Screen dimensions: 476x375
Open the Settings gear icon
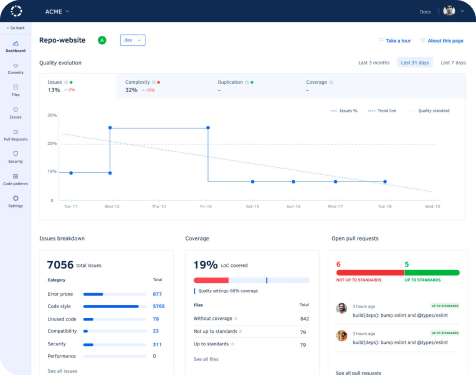pos(16,198)
